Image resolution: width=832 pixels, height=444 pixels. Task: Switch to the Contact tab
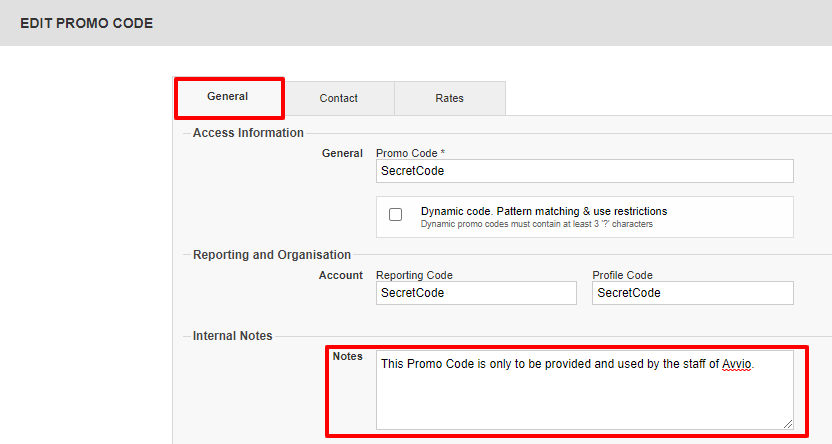click(339, 98)
